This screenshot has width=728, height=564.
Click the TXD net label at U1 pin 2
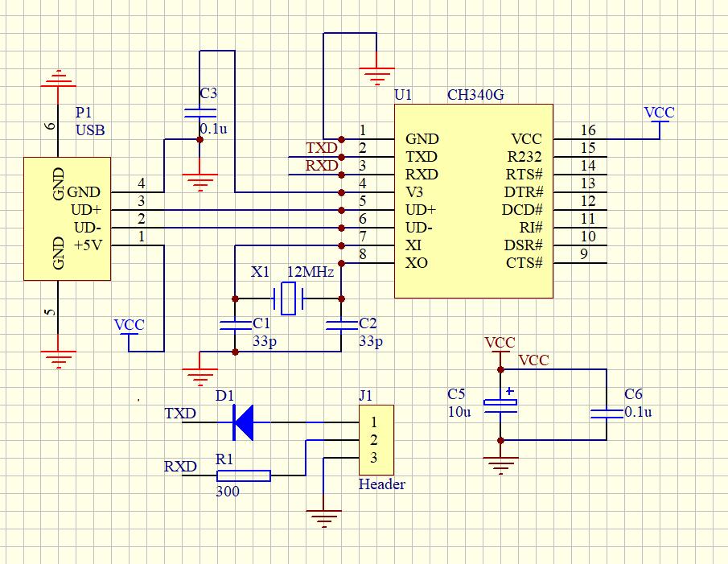tap(322, 148)
